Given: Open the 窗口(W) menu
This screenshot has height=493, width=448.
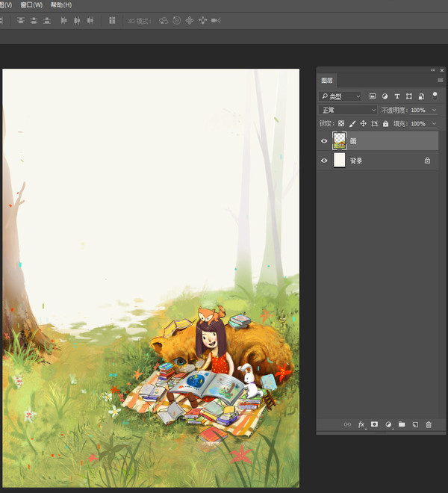Looking at the screenshot, I should 31,5.
